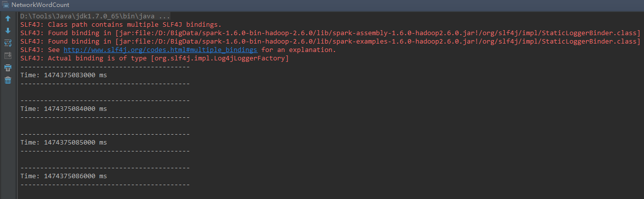This screenshot has width=644, height=199.
Task: Click the 'Class path contains multiple SLF4J bindings' line
Action: [121, 24]
